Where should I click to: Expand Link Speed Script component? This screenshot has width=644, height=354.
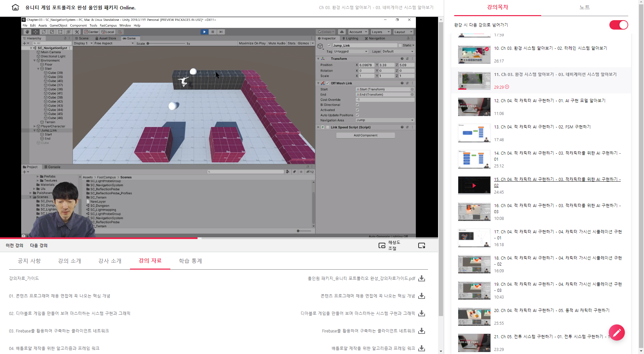point(318,127)
